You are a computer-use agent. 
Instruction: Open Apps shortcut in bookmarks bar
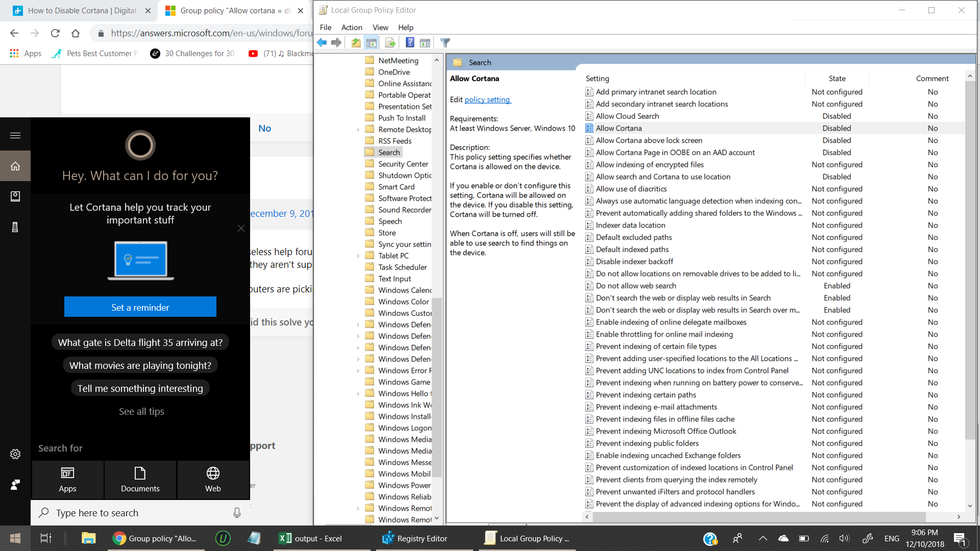(x=26, y=54)
